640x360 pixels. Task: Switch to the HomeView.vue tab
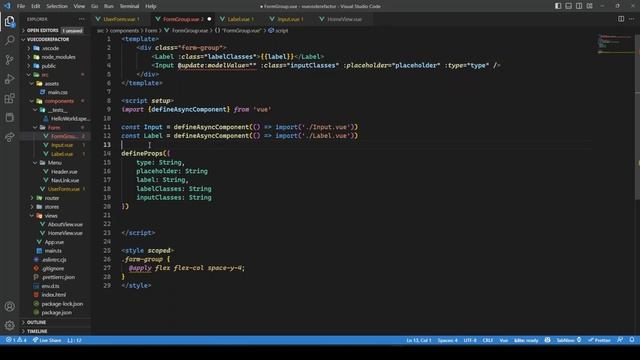[x=344, y=19]
